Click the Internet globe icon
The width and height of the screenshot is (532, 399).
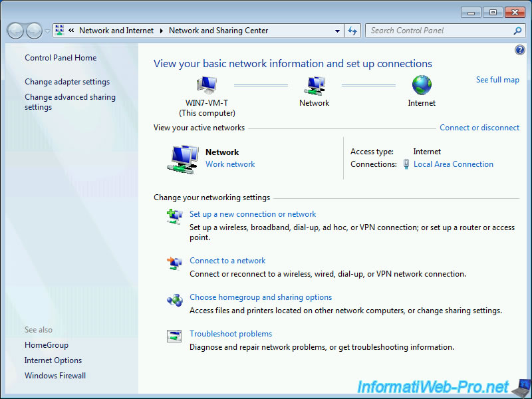pos(422,85)
